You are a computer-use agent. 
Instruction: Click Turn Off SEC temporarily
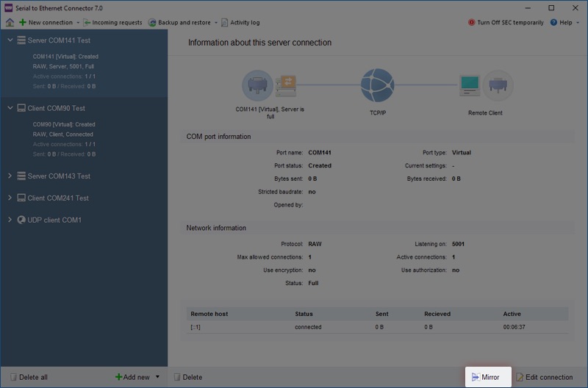point(506,23)
